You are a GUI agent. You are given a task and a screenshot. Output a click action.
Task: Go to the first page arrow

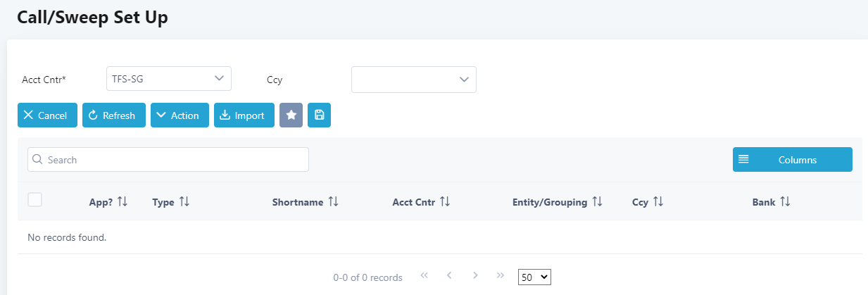tap(424, 276)
